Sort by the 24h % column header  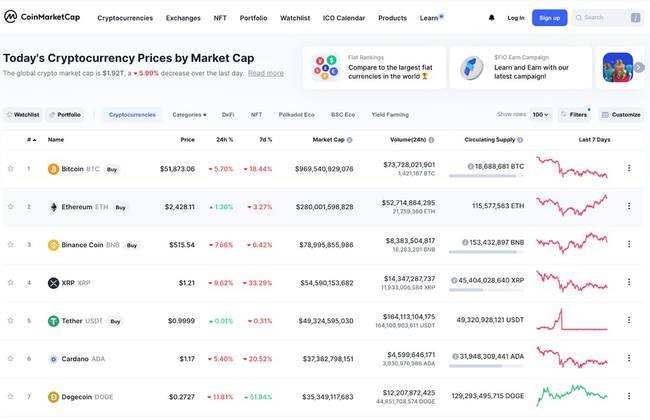click(224, 140)
